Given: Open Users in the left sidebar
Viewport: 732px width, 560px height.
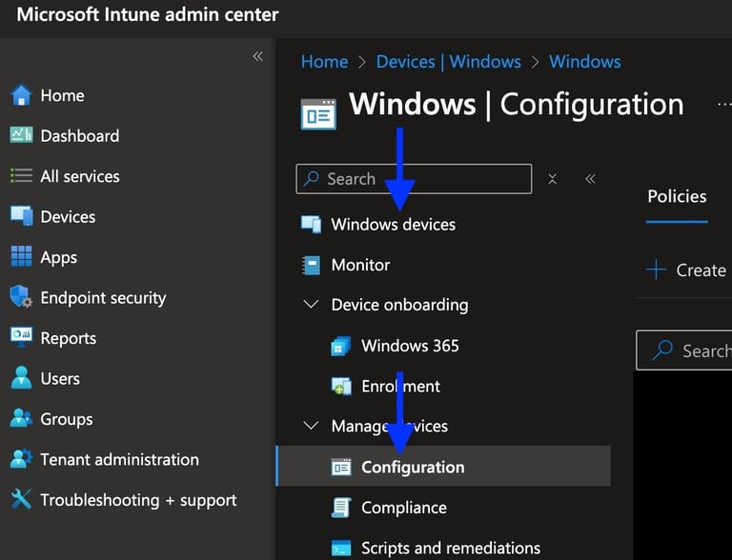Looking at the screenshot, I should pos(60,378).
